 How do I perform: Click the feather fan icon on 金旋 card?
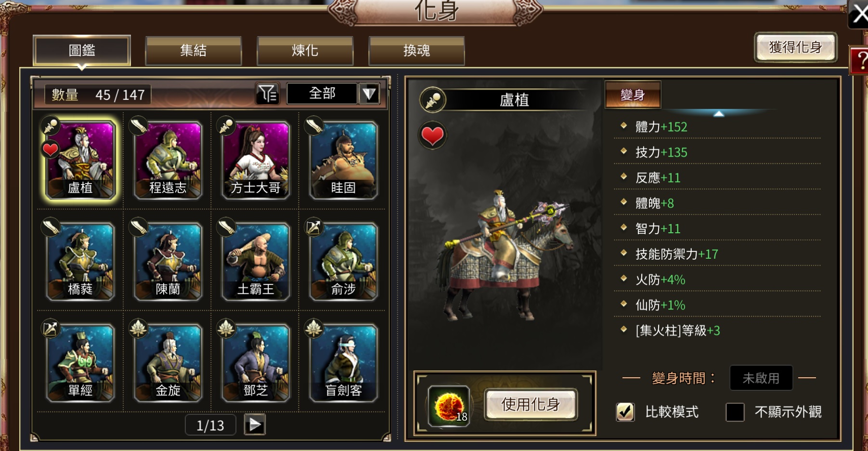click(x=138, y=328)
